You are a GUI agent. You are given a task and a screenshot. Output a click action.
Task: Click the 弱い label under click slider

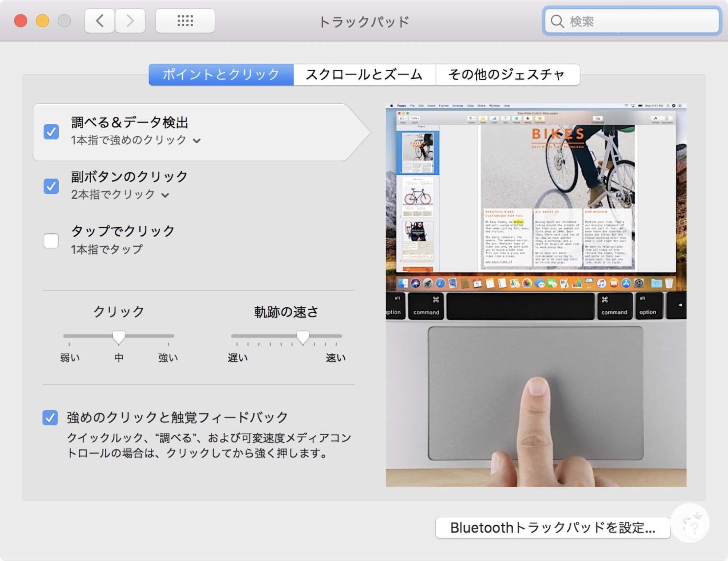tap(70, 358)
